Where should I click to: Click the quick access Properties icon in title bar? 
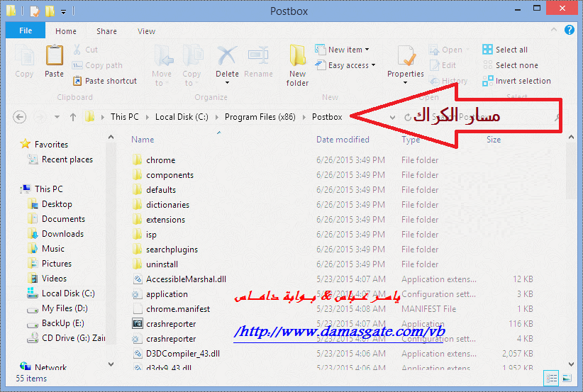pyautogui.click(x=35, y=11)
